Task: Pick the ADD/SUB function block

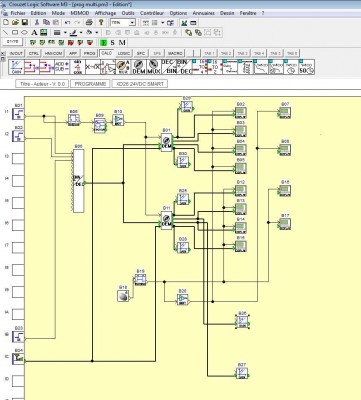Action: pos(61,67)
